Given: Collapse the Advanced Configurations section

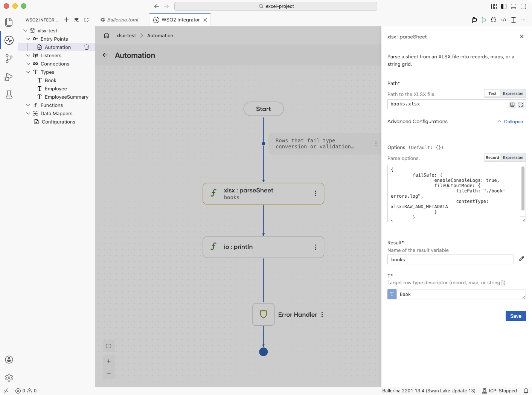Looking at the screenshot, I should [x=510, y=122].
